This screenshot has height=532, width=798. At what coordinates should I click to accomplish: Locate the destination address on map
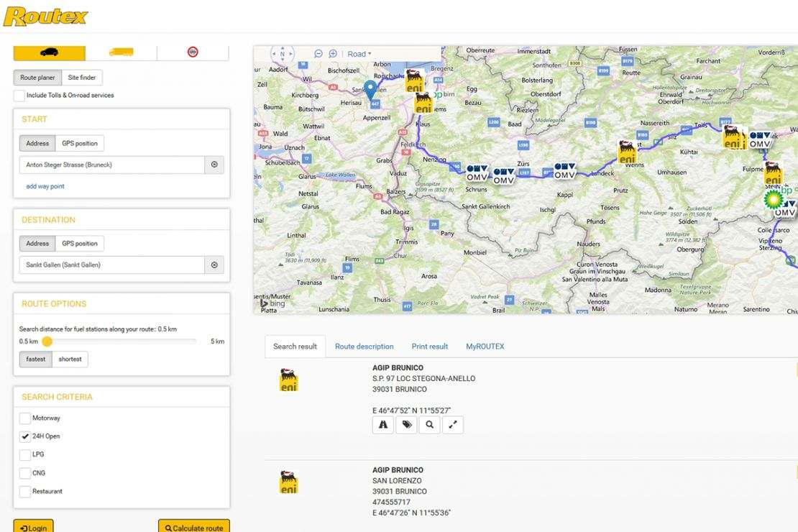pos(214,265)
